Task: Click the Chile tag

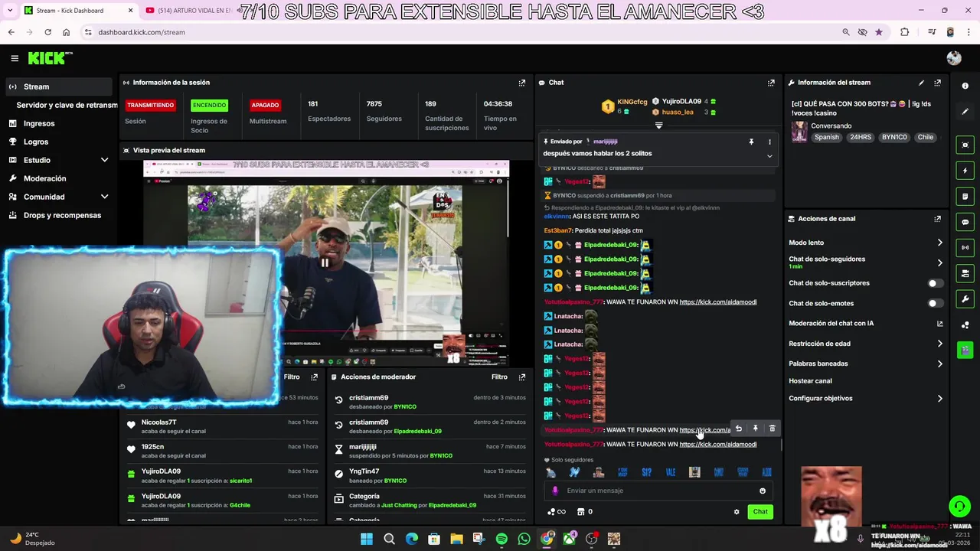Action: click(x=926, y=137)
